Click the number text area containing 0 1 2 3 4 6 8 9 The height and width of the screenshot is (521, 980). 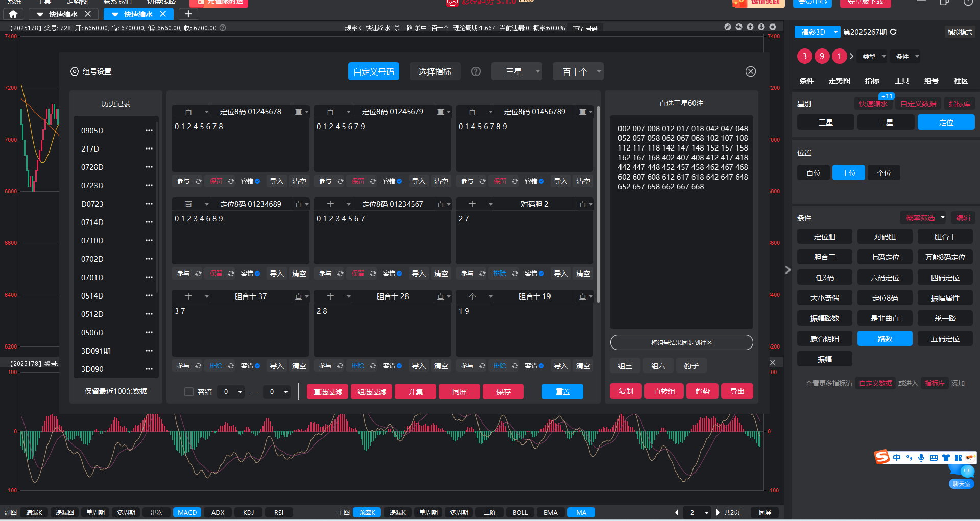coord(240,237)
